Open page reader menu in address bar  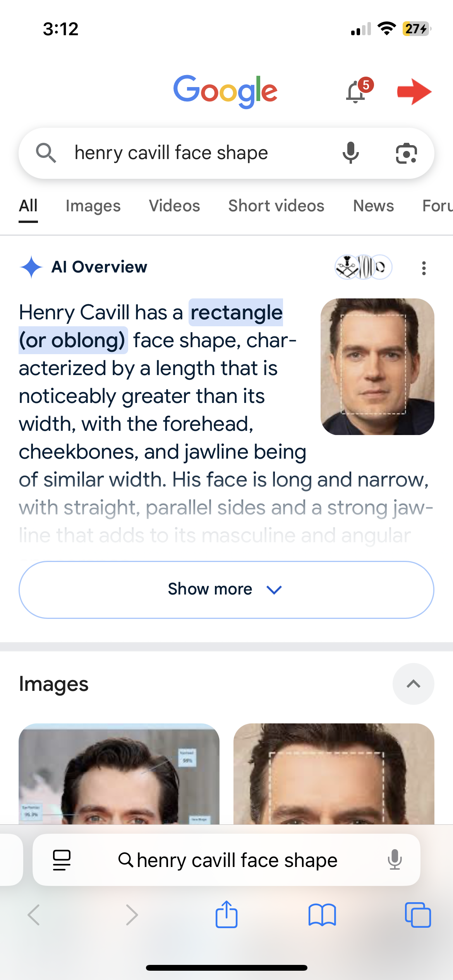click(x=62, y=860)
